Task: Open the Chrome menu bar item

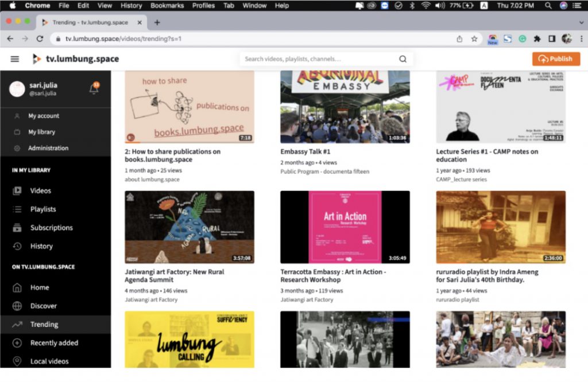Action: [37, 5]
